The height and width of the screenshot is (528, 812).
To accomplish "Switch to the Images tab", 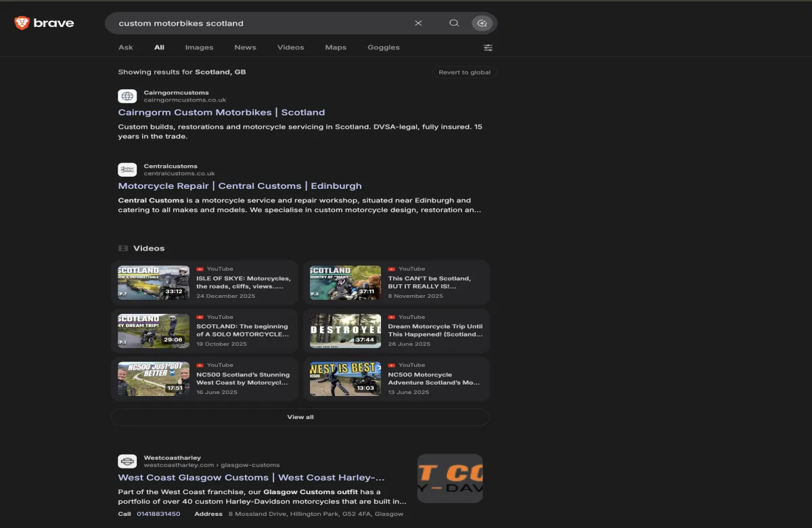I will point(199,47).
